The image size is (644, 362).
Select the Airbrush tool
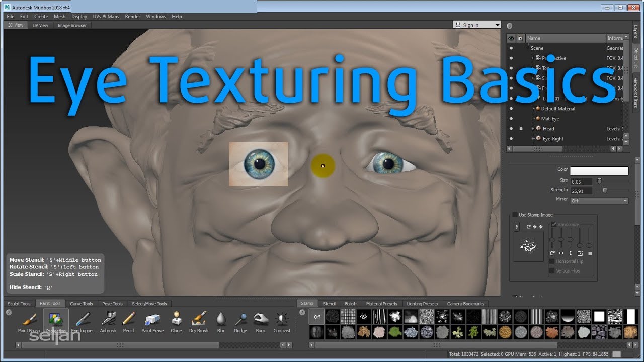(108, 322)
